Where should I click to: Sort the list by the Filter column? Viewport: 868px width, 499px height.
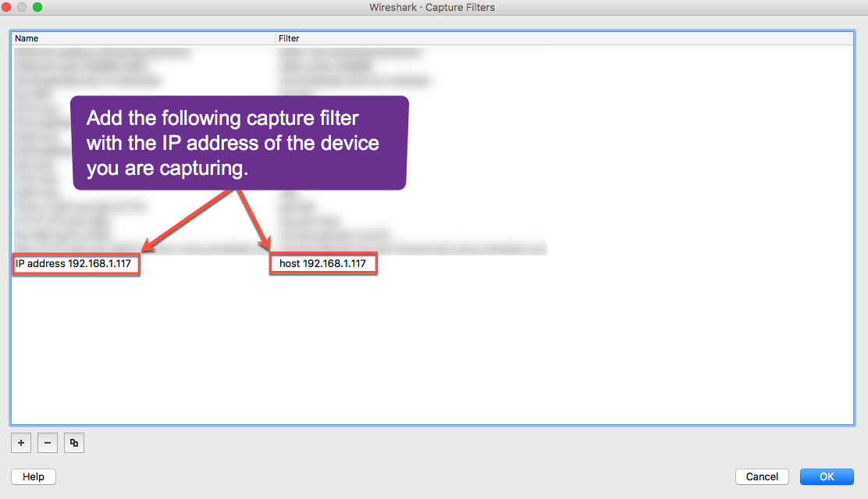(x=288, y=37)
